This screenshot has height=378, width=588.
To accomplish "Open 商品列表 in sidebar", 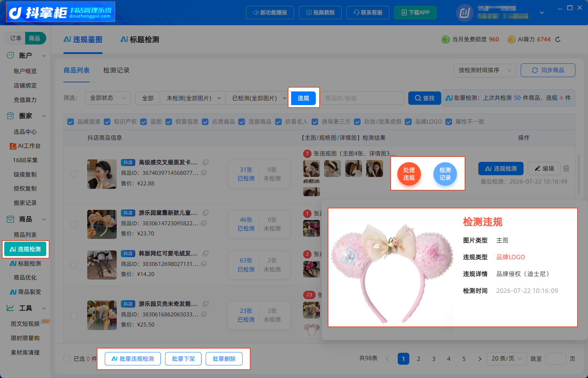I will 25,235.
